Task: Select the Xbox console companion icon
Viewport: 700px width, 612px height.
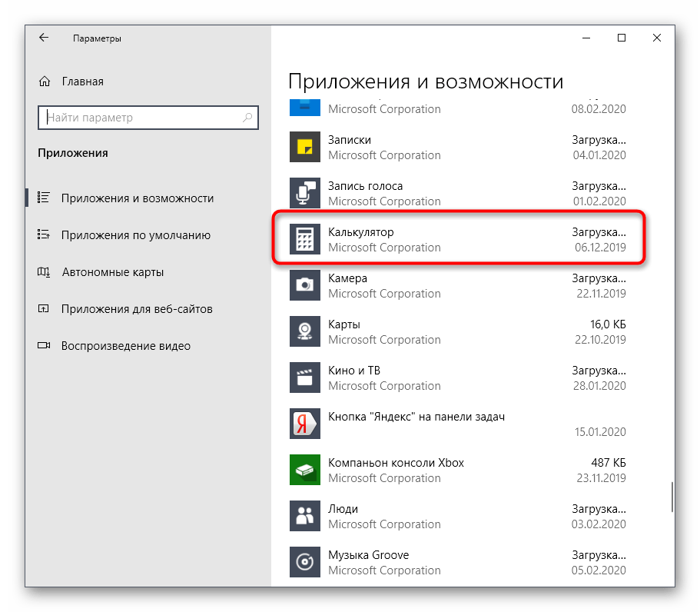Action: tap(304, 470)
